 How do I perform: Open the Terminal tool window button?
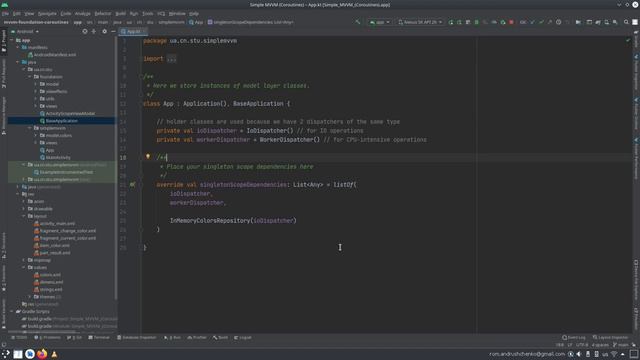(x=99, y=338)
